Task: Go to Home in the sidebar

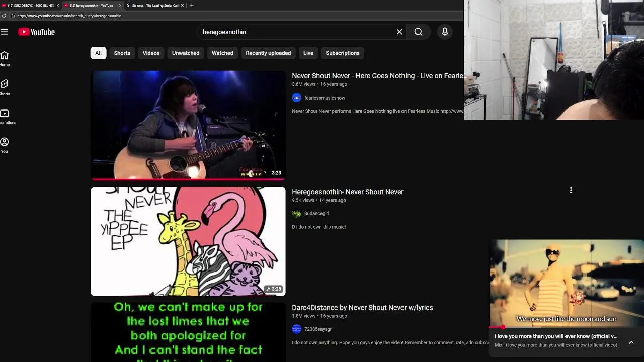Action: tap(5, 59)
